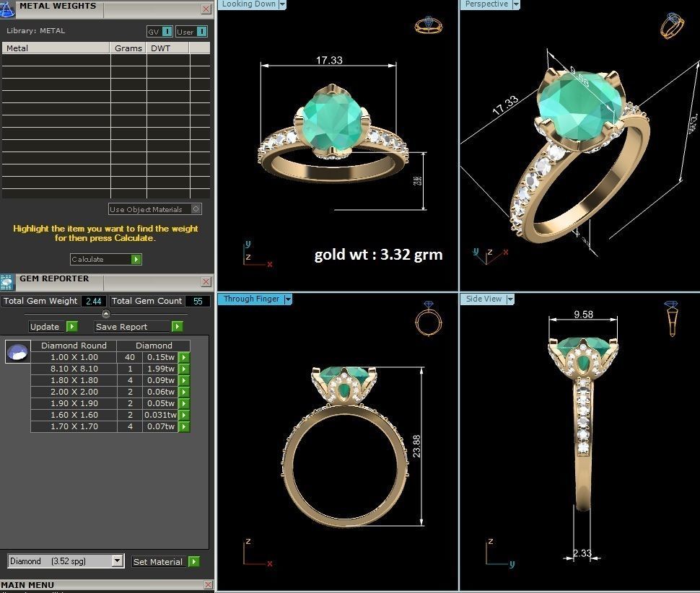
Task: Toggle the User library switch
Action: point(202,32)
